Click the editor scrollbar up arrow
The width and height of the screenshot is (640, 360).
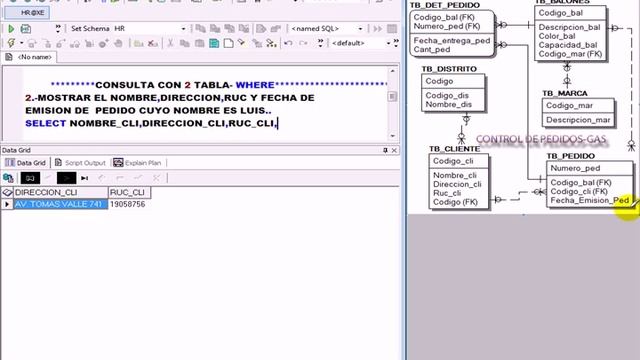(x=392, y=71)
